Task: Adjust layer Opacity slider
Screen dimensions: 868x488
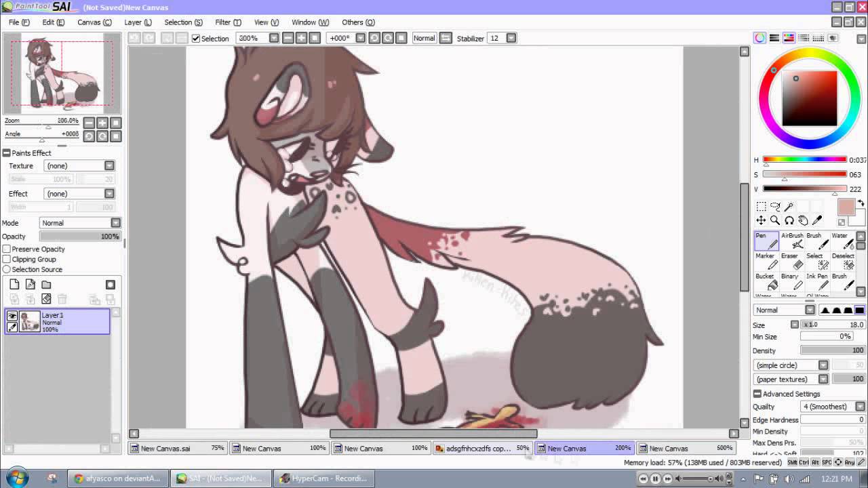Action: (80, 237)
